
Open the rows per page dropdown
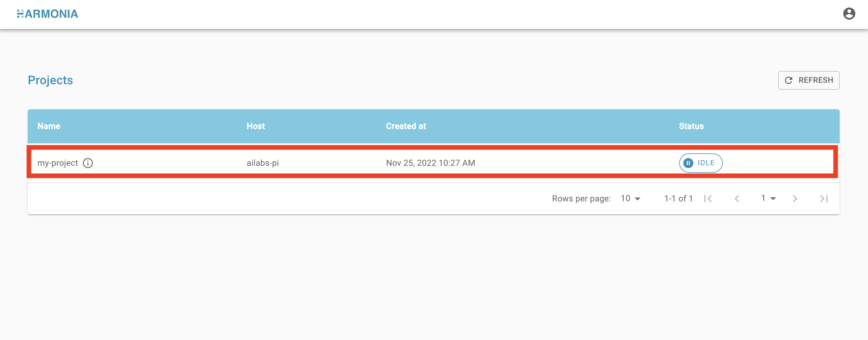pyautogui.click(x=630, y=199)
